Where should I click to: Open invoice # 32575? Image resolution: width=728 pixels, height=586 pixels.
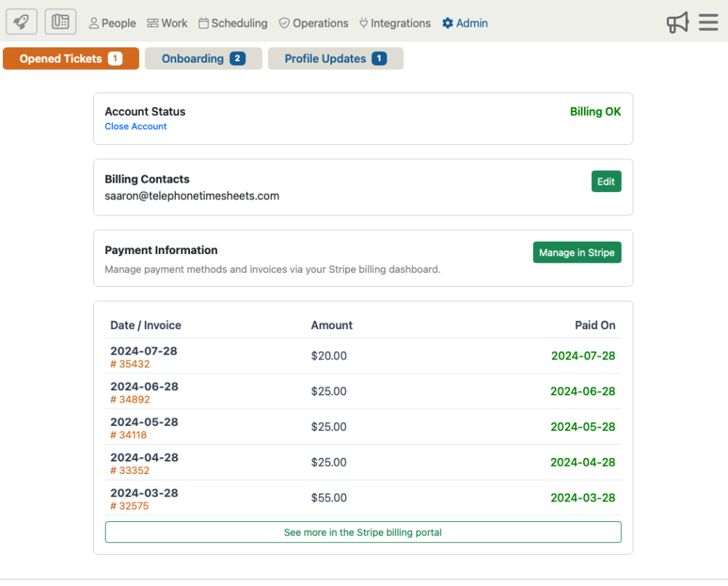pos(129,506)
